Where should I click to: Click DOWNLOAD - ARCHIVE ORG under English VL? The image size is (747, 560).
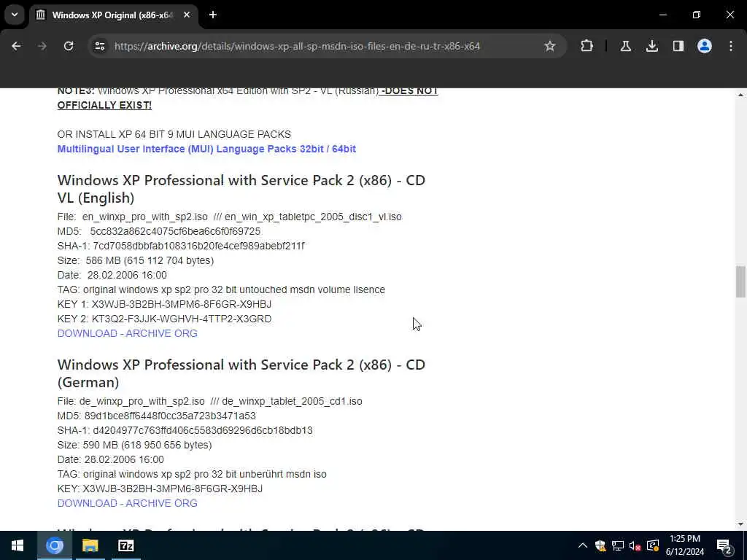tap(127, 333)
